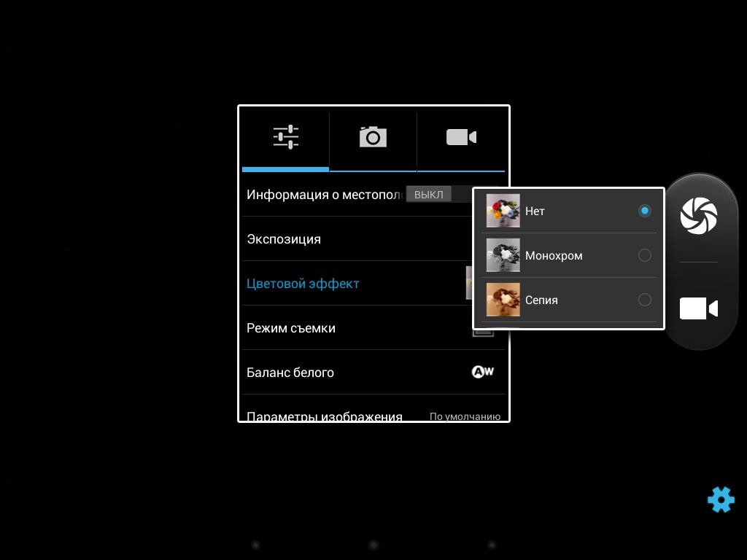Tap the Информация о местоположении label
The image size is (747, 560).
[x=324, y=195]
